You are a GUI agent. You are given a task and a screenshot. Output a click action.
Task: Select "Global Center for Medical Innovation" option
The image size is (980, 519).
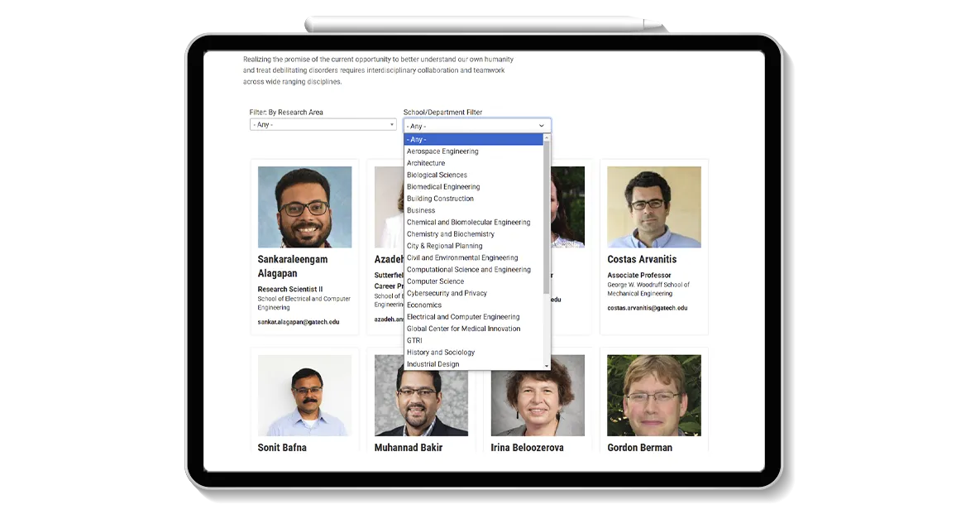click(x=463, y=328)
